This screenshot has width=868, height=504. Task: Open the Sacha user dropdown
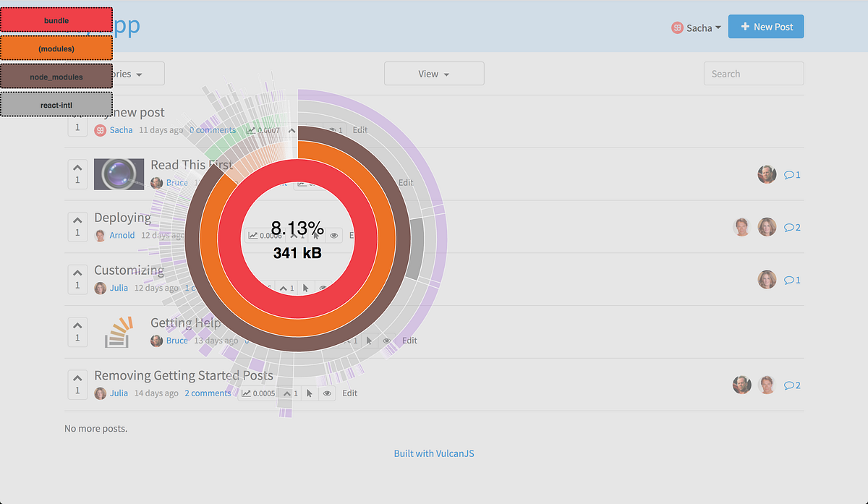point(696,27)
